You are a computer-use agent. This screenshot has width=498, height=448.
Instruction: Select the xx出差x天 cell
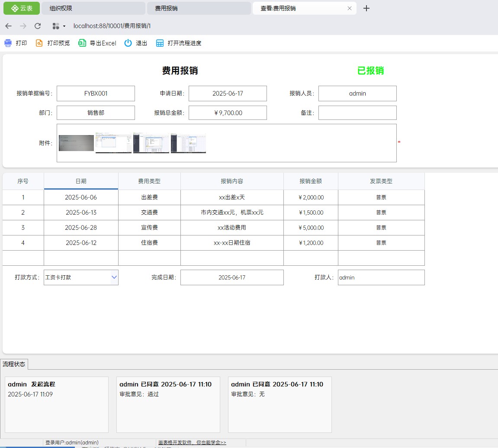click(232, 197)
